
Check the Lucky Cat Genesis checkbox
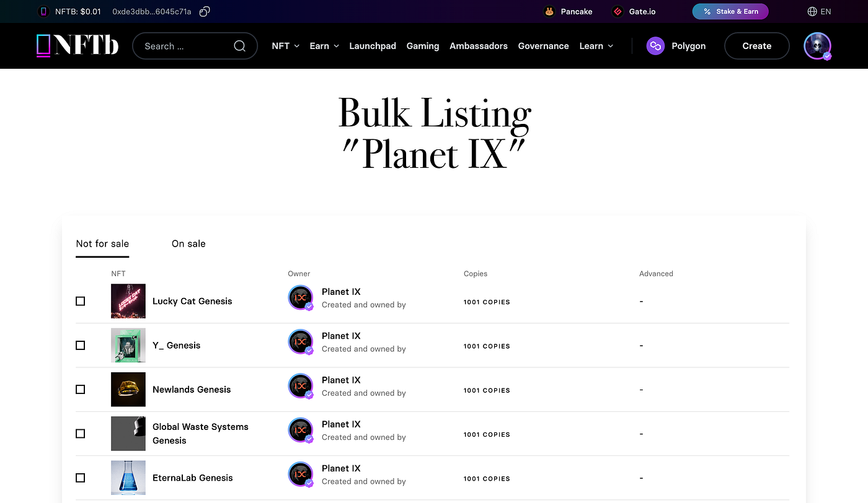(80, 301)
